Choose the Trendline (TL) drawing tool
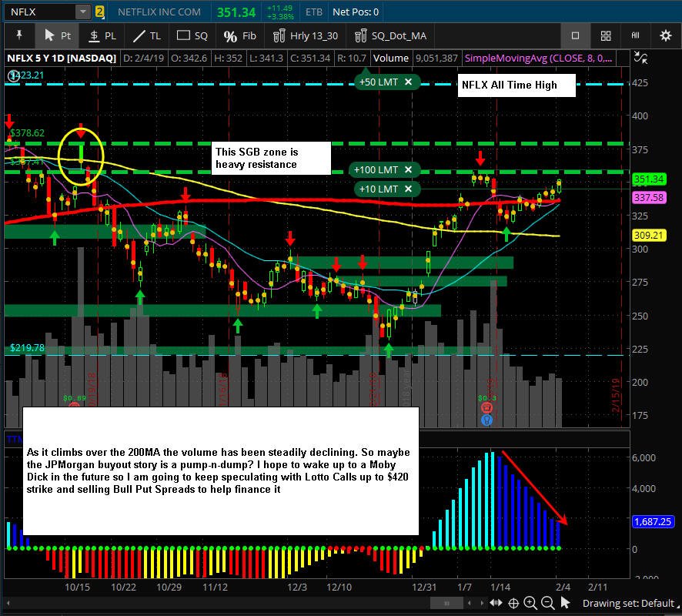Image resolution: width=682 pixels, height=616 pixels. [x=147, y=35]
